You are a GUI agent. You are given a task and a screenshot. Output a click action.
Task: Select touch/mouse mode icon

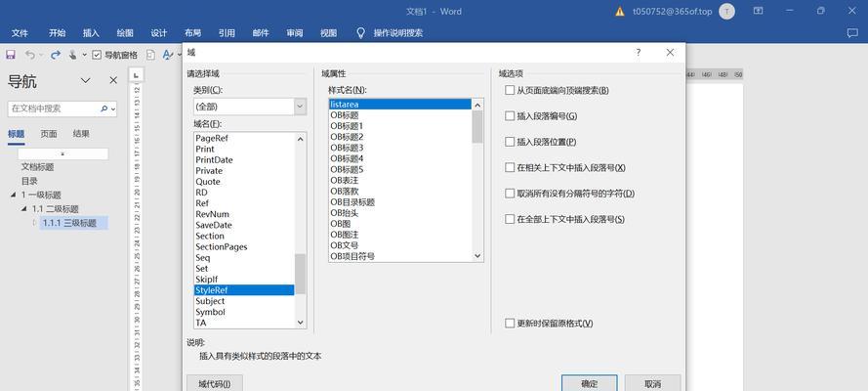tap(72, 55)
